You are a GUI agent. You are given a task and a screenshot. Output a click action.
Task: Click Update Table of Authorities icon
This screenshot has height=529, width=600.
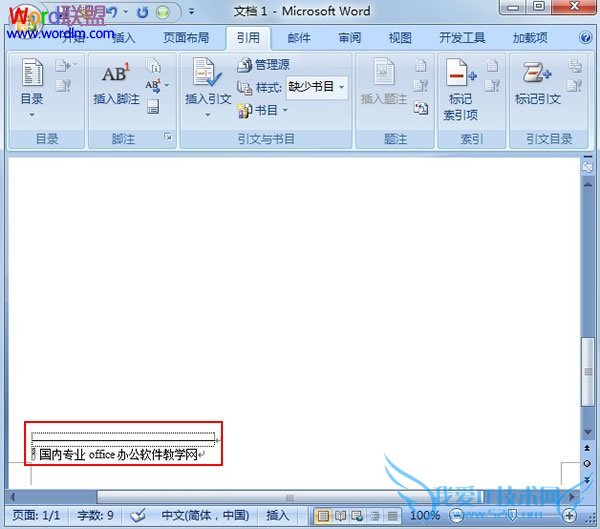pos(574,85)
